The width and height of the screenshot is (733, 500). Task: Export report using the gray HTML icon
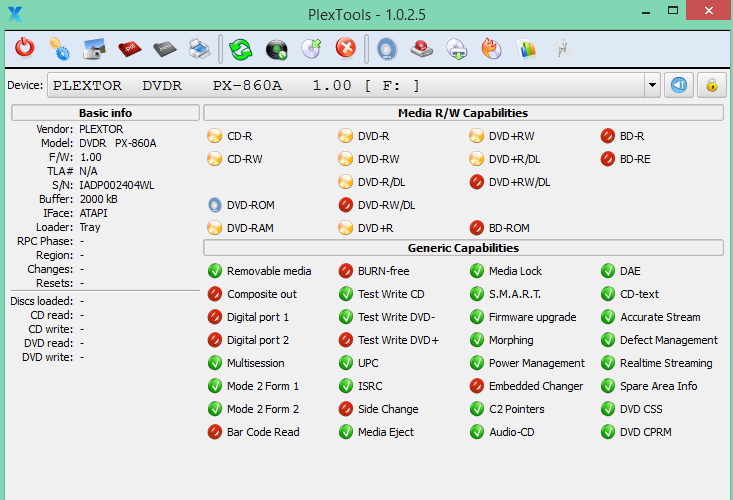[x=165, y=49]
